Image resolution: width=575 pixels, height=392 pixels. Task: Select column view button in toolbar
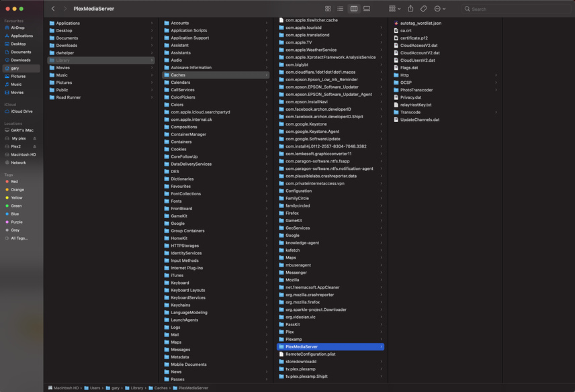point(354,9)
